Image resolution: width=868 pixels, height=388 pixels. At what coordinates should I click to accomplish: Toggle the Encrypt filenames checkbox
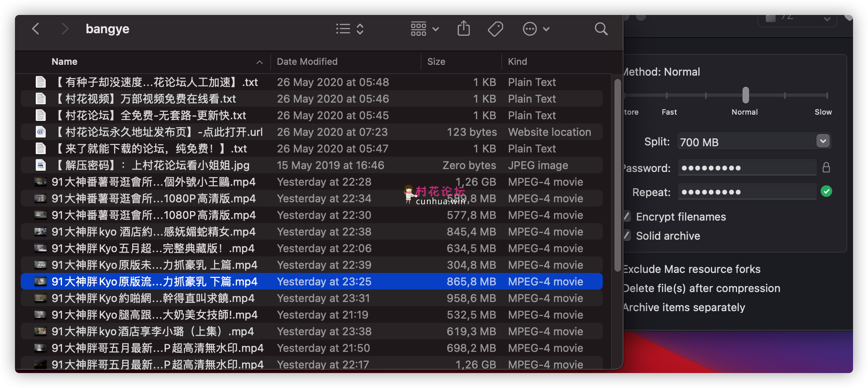tap(627, 216)
